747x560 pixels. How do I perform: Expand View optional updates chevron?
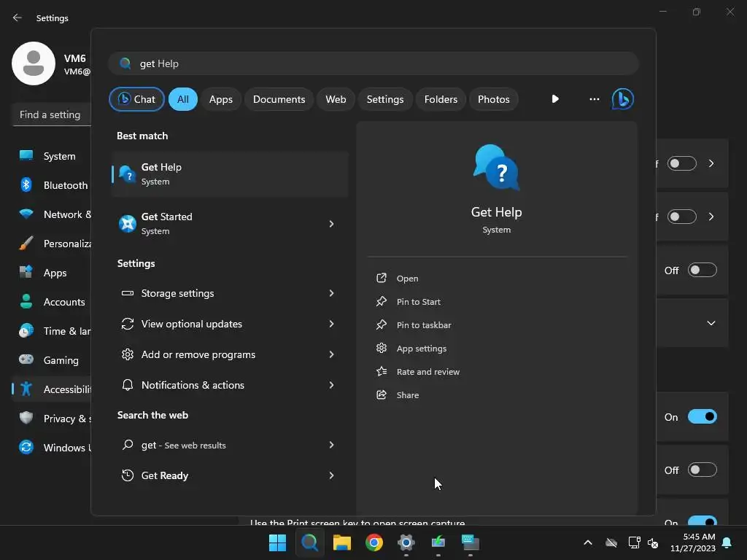332,324
